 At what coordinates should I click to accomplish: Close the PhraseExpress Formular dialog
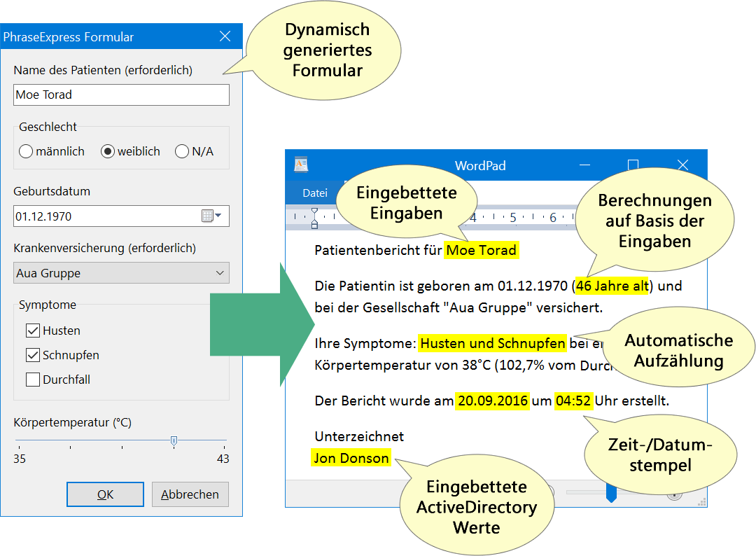tap(225, 36)
